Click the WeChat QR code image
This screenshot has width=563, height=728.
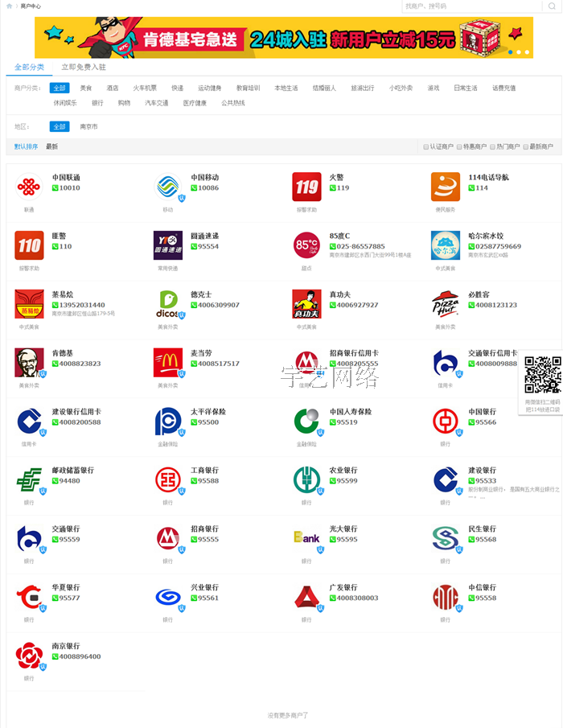(x=543, y=375)
